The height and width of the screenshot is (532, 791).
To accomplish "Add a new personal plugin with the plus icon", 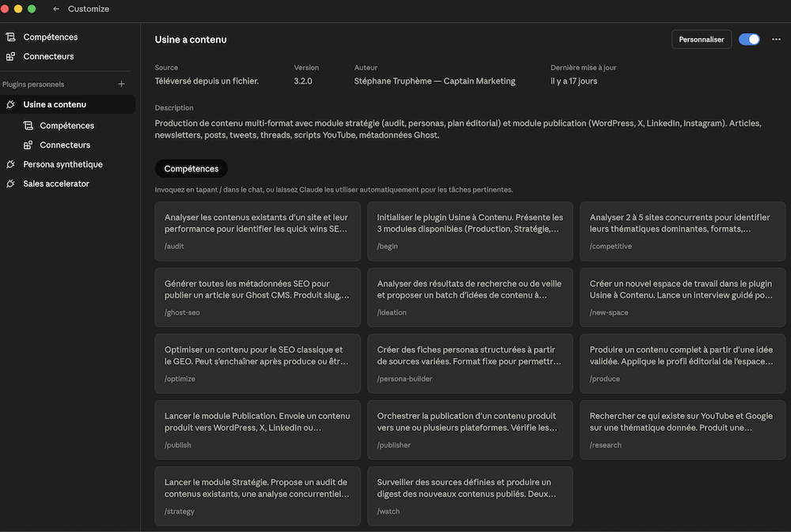I will click(121, 83).
